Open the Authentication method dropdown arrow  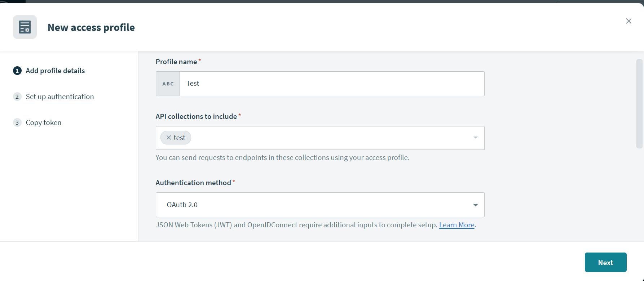(x=475, y=205)
